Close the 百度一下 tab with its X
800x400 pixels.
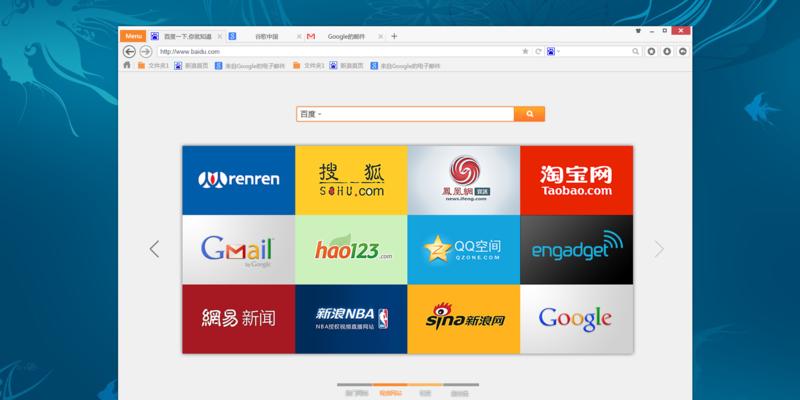pos(219,37)
